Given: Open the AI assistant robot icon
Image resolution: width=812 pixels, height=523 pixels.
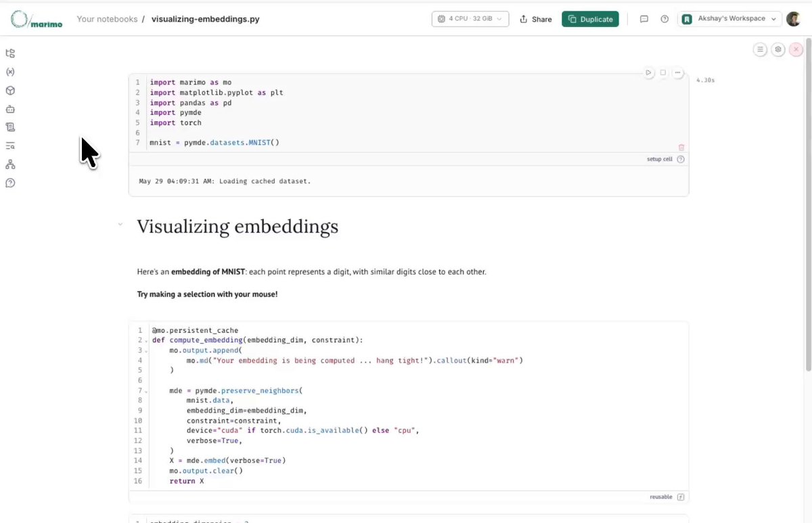Looking at the screenshot, I should click(10, 109).
